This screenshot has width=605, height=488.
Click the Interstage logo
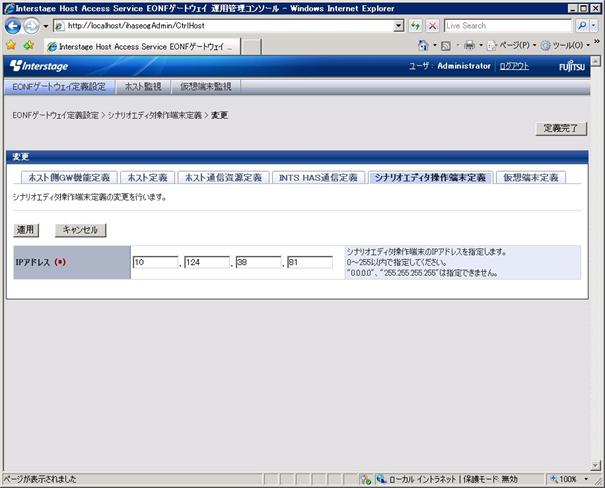[39, 66]
